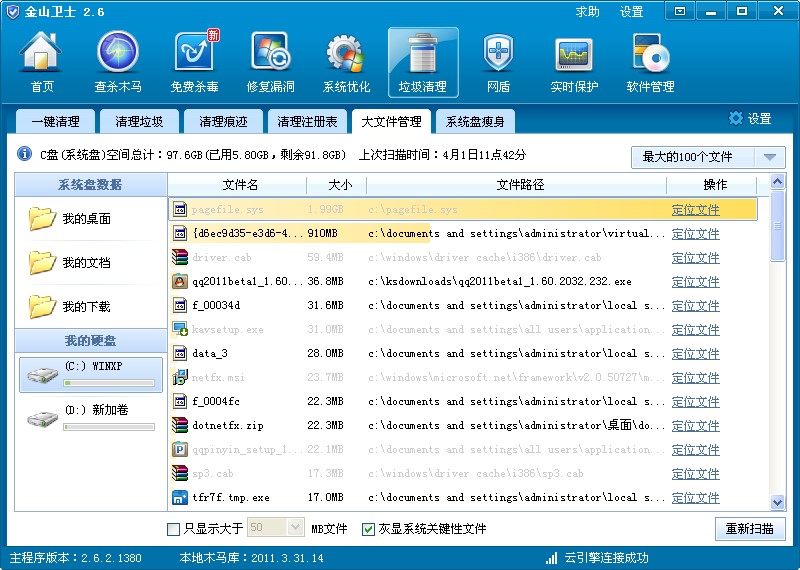The image size is (800, 570).
Task: Open title bar menu dropdown button
Action: [x=680, y=11]
